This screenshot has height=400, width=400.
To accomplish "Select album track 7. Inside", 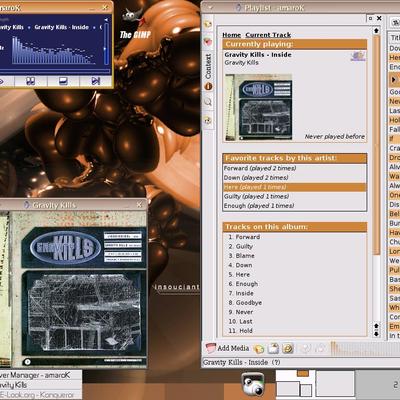I will [x=241, y=293].
